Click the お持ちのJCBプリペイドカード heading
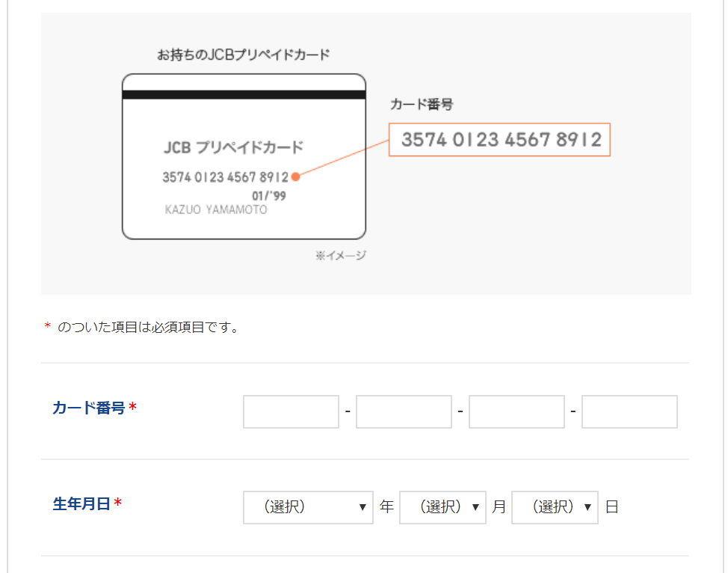The height and width of the screenshot is (573, 728). [243, 55]
